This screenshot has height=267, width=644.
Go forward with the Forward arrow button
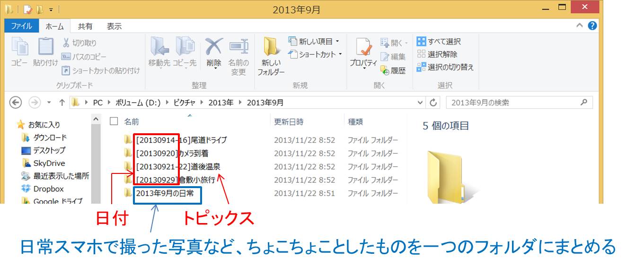(35, 103)
